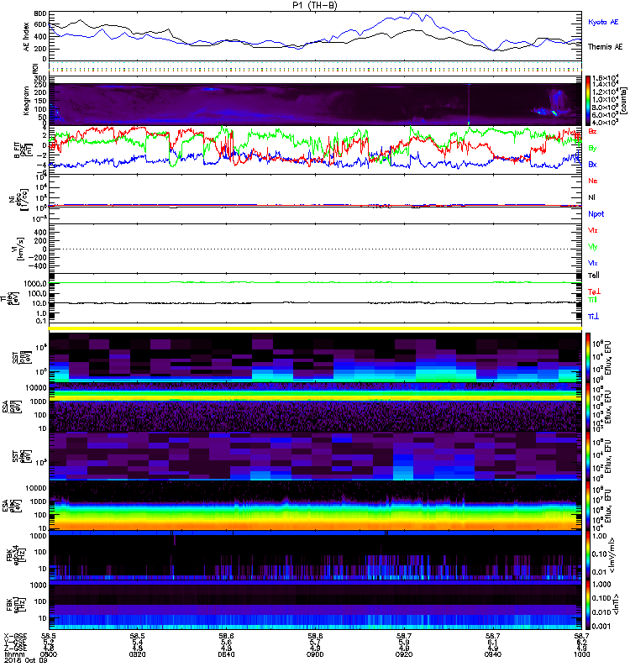
Task: Click the Keogram axis label
Action: click(x=26, y=101)
